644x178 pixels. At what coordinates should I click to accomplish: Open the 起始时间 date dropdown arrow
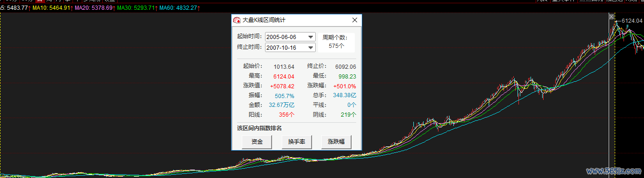(x=311, y=37)
